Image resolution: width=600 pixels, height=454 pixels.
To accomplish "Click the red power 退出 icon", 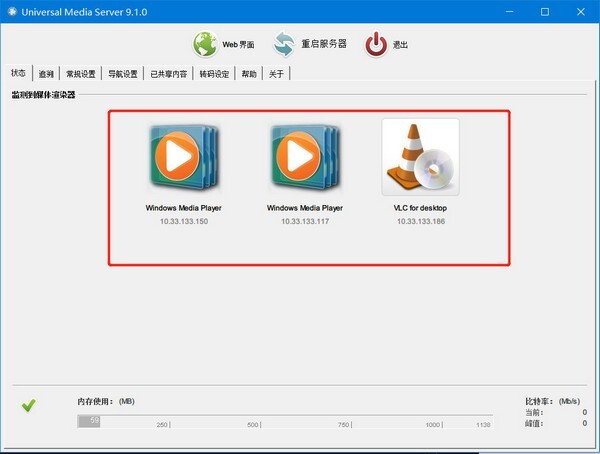I will pyautogui.click(x=376, y=44).
